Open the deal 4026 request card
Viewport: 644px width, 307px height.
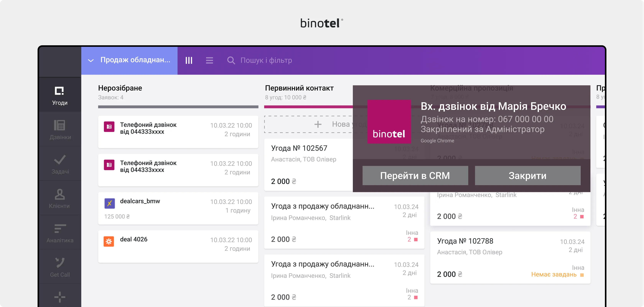click(178, 246)
